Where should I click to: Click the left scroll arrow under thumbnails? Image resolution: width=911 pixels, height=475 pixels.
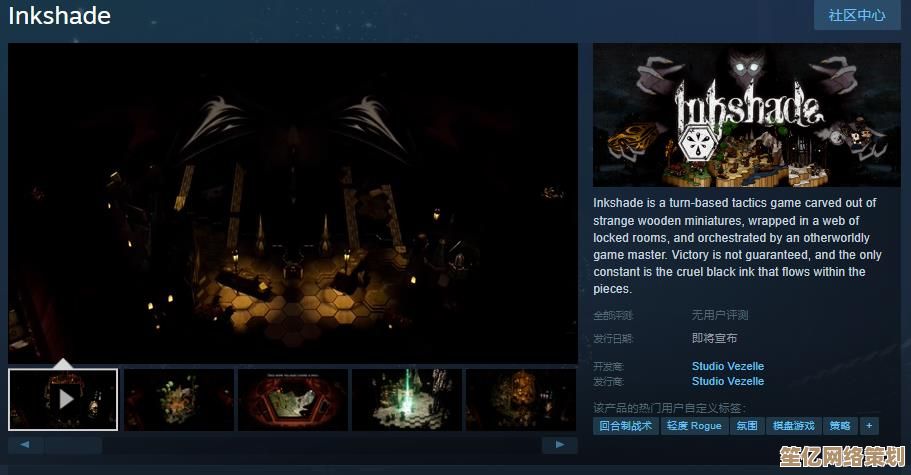(25, 445)
